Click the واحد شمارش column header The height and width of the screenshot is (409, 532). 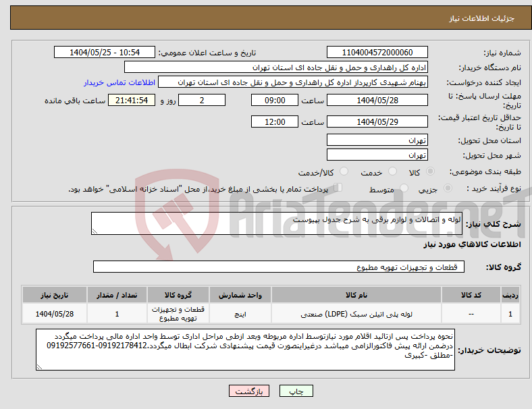tap(240, 295)
